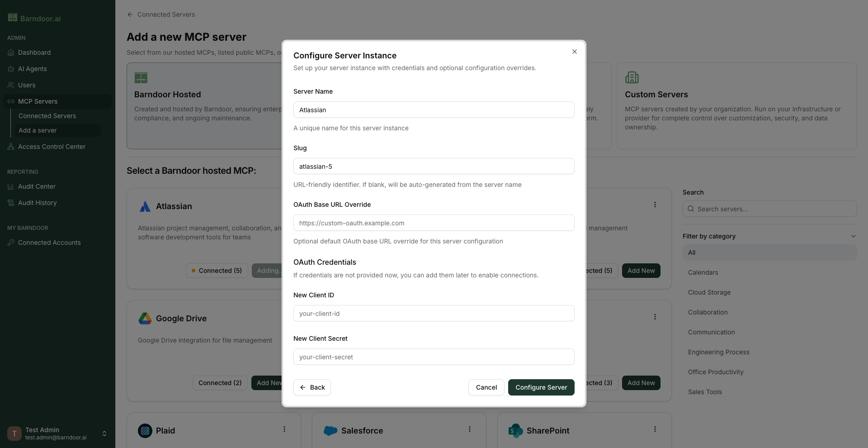868x448 pixels.
Task: Focus the OAuth Base URL Override field
Action: pos(434,223)
